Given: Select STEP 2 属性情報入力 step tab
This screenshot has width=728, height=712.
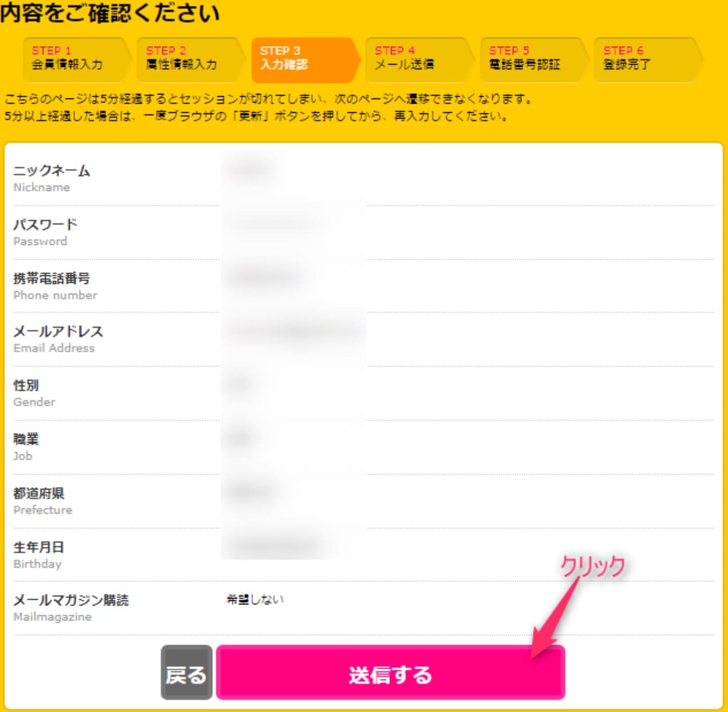Looking at the screenshot, I should tap(191, 58).
